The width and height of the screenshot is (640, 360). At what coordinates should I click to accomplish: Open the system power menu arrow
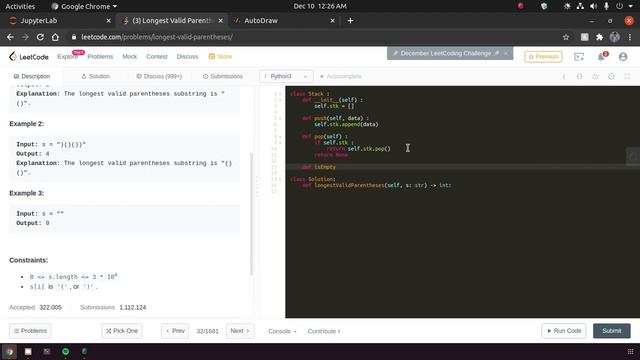[x=631, y=6]
